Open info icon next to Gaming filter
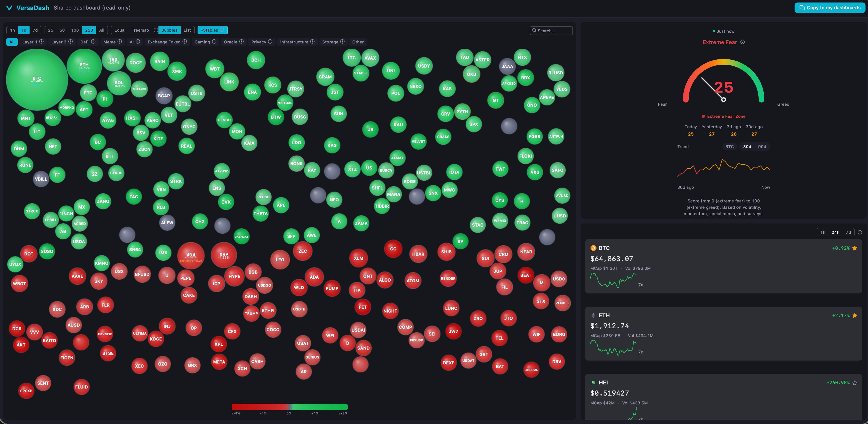Image resolution: width=868 pixels, height=424 pixels. click(214, 41)
